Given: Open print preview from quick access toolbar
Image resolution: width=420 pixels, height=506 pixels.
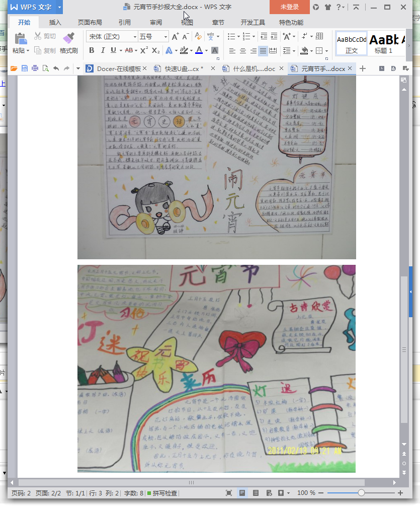Looking at the screenshot, I should 45,68.
